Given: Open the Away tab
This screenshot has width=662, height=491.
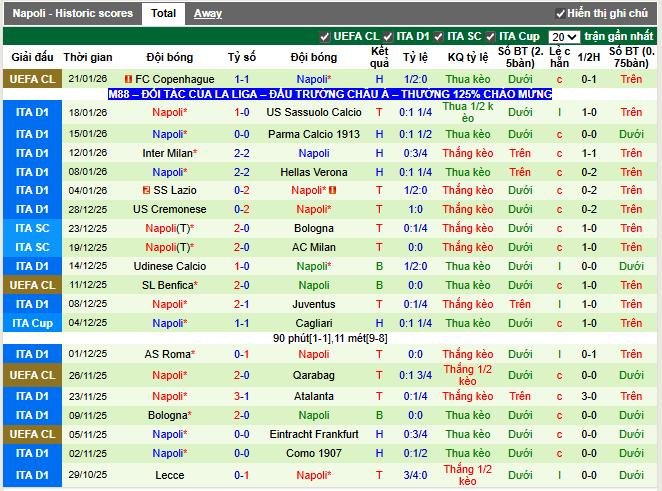Looking at the screenshot, I should [208, 14].
